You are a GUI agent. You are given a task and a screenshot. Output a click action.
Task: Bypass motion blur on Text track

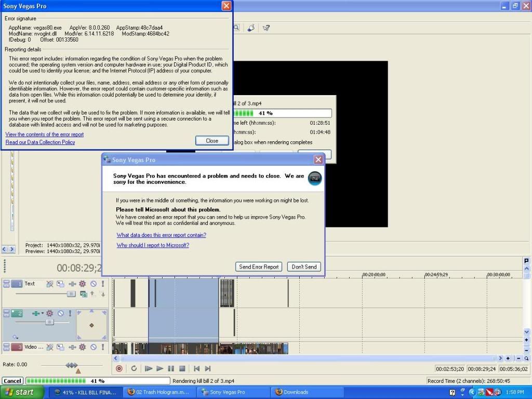click(49, 284)
